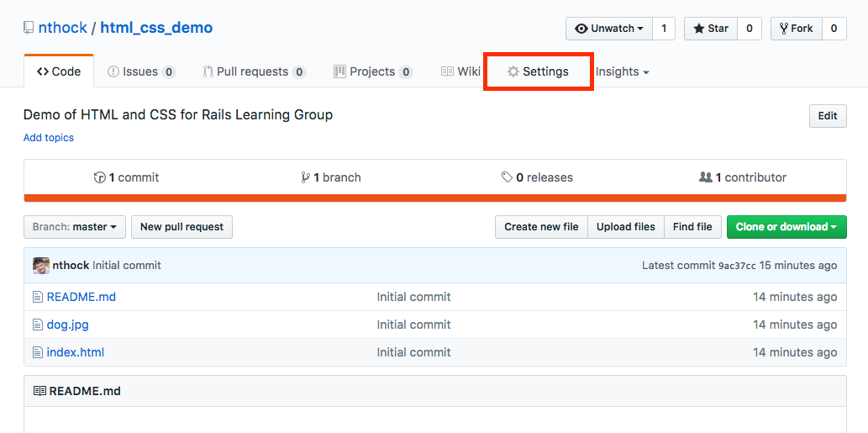Expand the Insights tab menu
Image resolution: width=868 pixels, height=433 pixels.
coord(623,72)
